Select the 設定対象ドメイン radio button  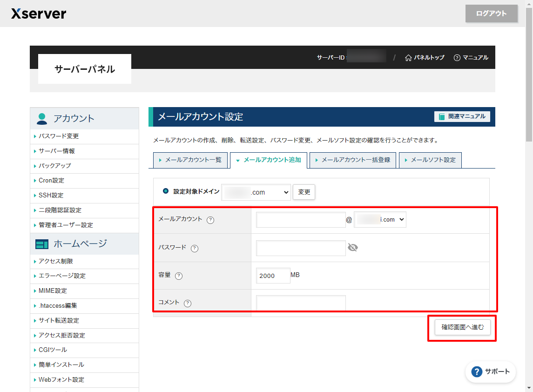coord(166,191)
